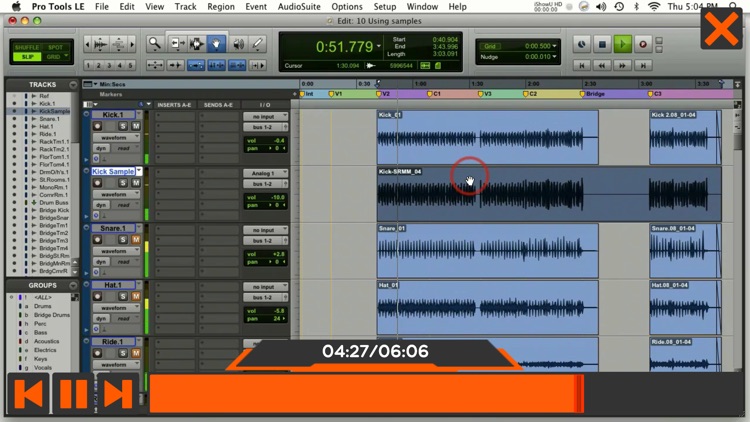Record-enable the Kick Sample track
The width and height of the screenshot is (750, 422).
tap(98, 183)
